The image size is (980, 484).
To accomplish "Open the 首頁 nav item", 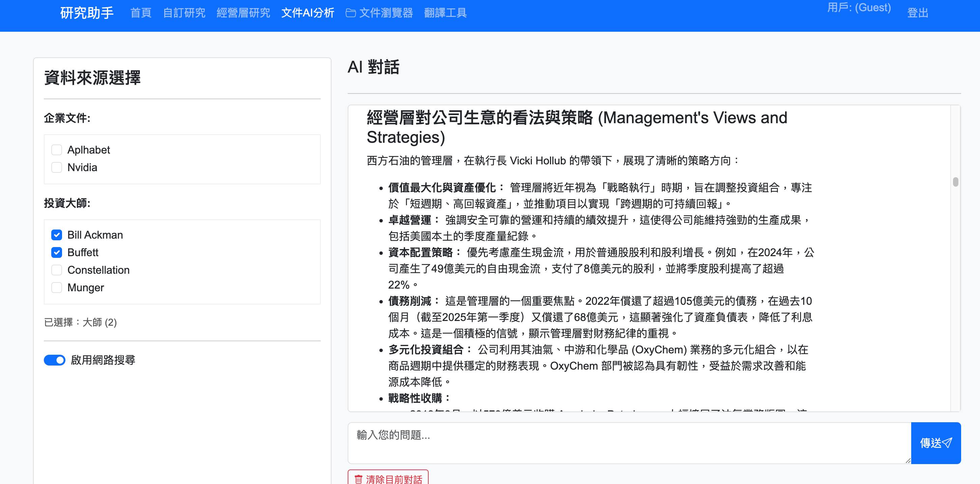I will coord(141,13).
